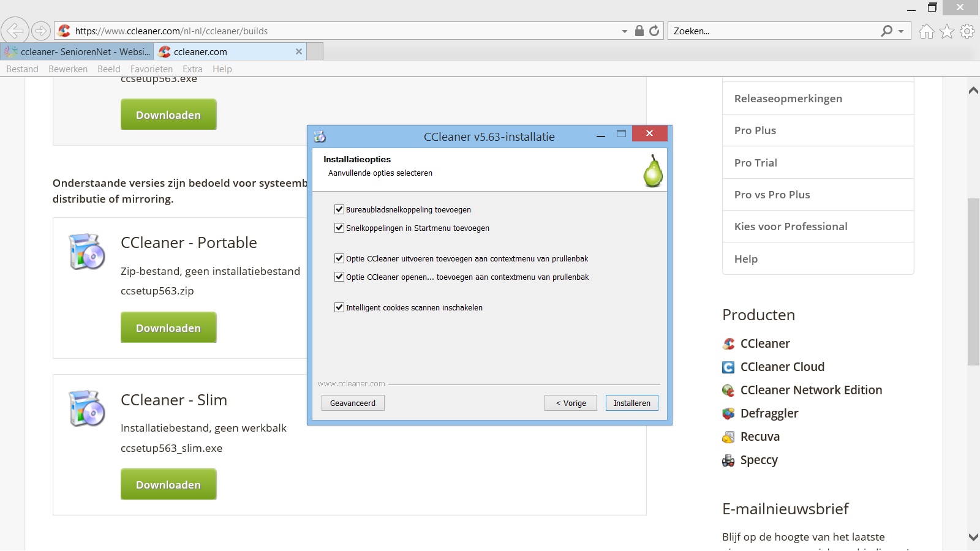Open the browser settings gear icon
Screen dimensions: 980x551
click(967, 31)
